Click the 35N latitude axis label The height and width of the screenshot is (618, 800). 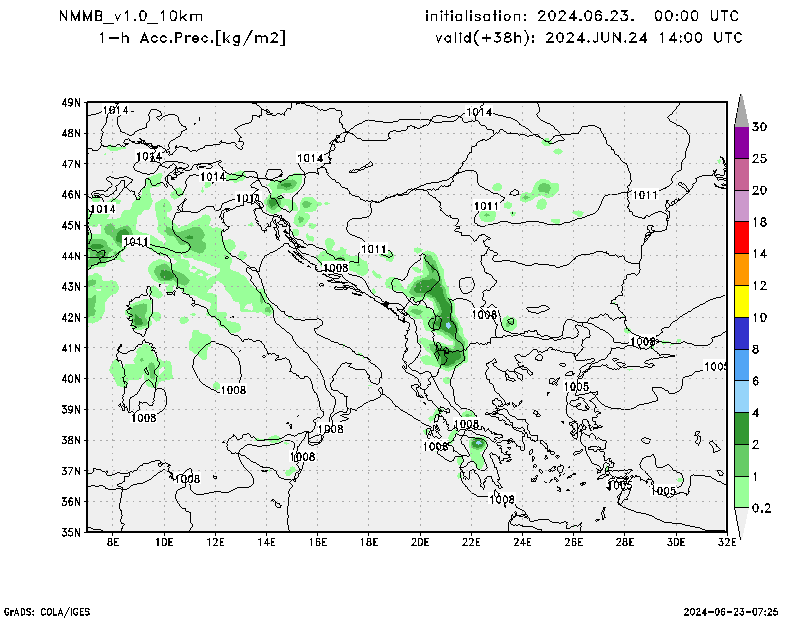(72, 532)
